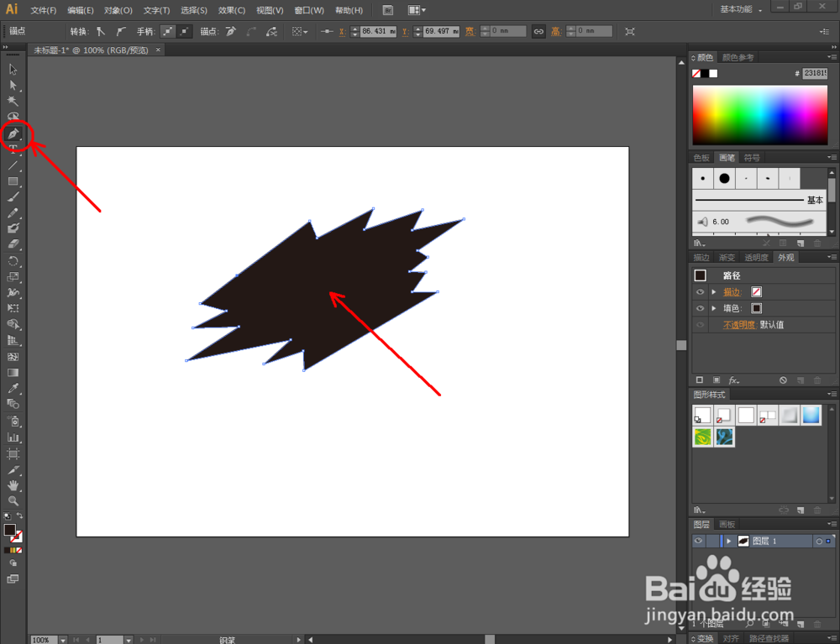The height and width of the screenshot is (644, 840).
Task: Click remove selected anchor points icon
Action: [230, 32]
